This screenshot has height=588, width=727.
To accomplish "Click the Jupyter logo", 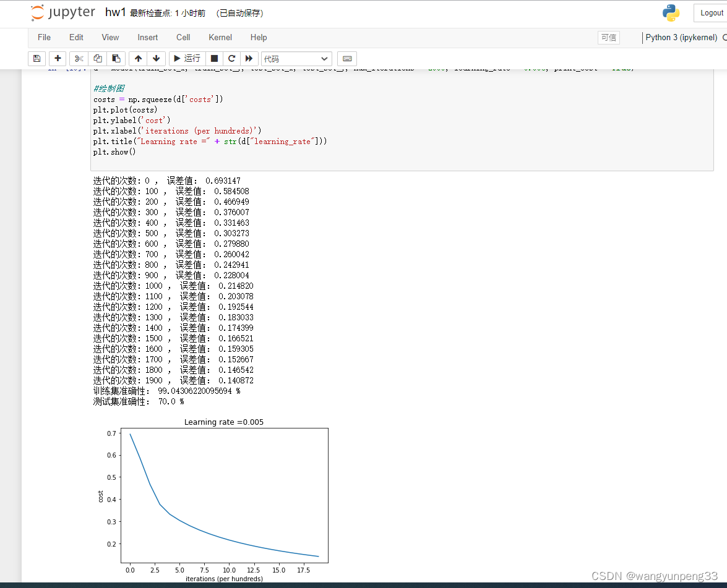I will (x=62, y=12).
